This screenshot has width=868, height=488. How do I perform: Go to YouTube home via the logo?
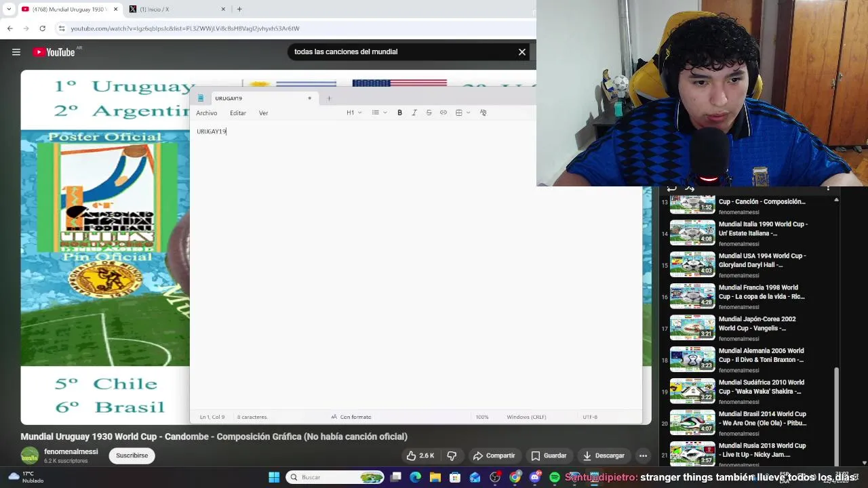54,52
